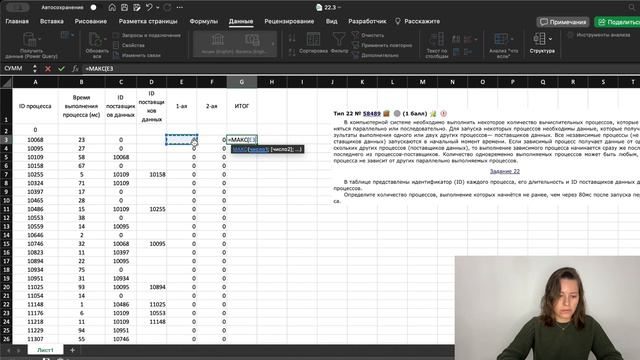The height and width of the screenshot is (360, 640).
Task: Expand What-If Analysis dropdown arrow
Action: tap(512, 40)
